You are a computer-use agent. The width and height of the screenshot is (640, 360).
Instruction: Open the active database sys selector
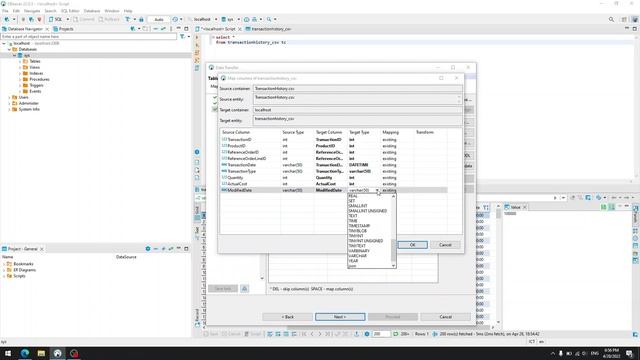(230, 19)
